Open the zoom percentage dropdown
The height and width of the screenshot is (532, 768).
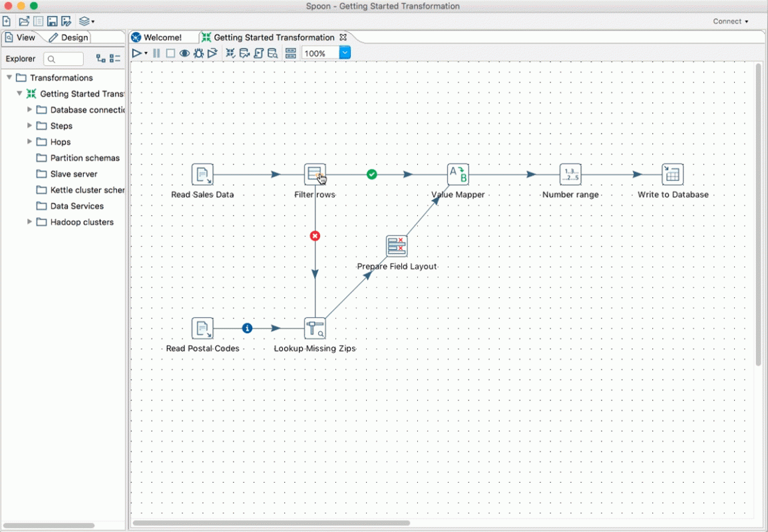pyautogui.click(x=345, y=53)
